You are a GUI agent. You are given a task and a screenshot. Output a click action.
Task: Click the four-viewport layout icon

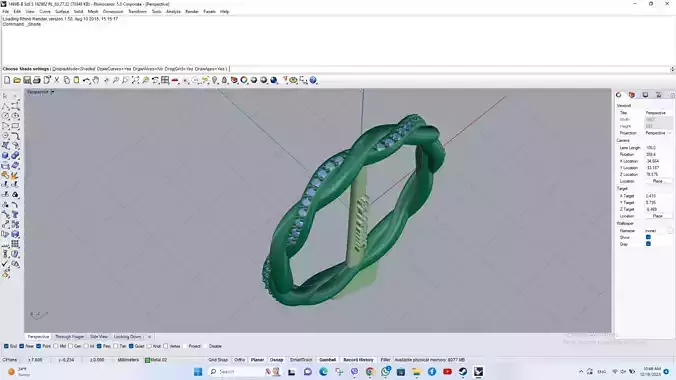165,80
